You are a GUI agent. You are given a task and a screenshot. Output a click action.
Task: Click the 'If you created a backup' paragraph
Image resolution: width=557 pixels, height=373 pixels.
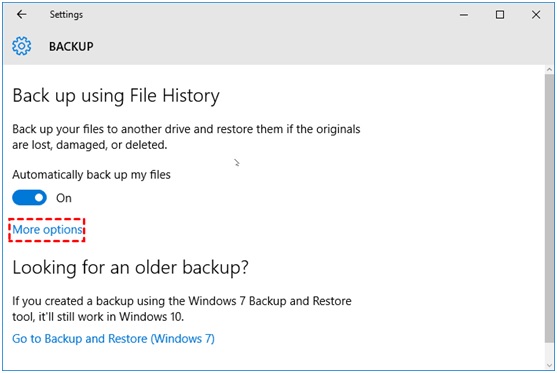tap(182, 309)
